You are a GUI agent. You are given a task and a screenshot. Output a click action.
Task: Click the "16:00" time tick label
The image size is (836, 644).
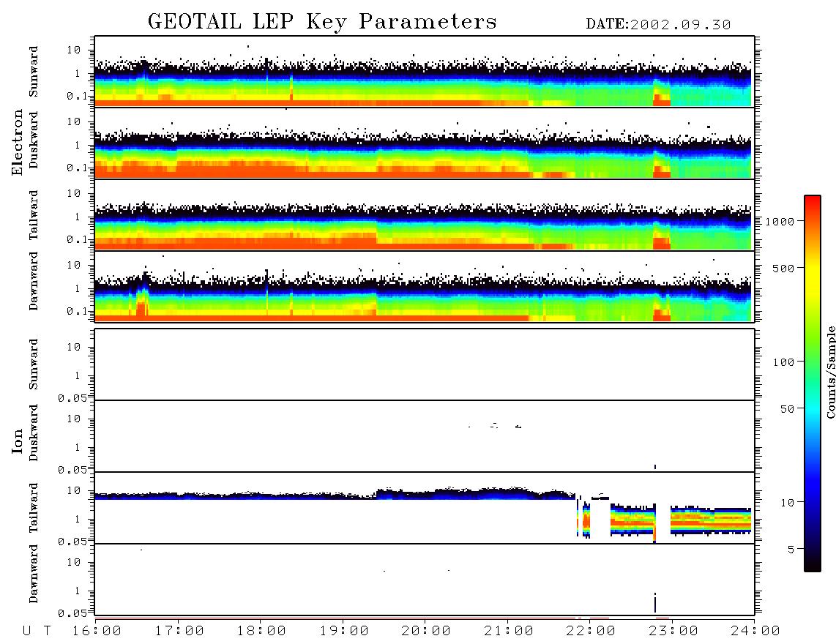click(97, 631)
